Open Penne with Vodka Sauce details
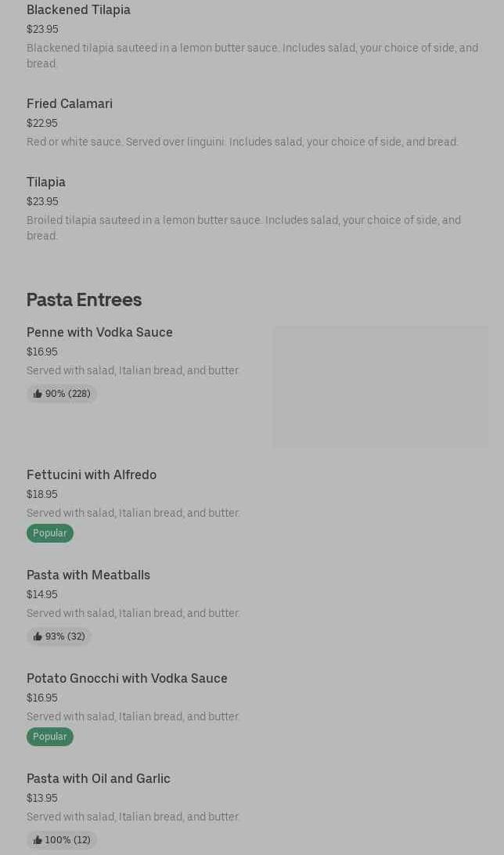 [x=99, y=332]
